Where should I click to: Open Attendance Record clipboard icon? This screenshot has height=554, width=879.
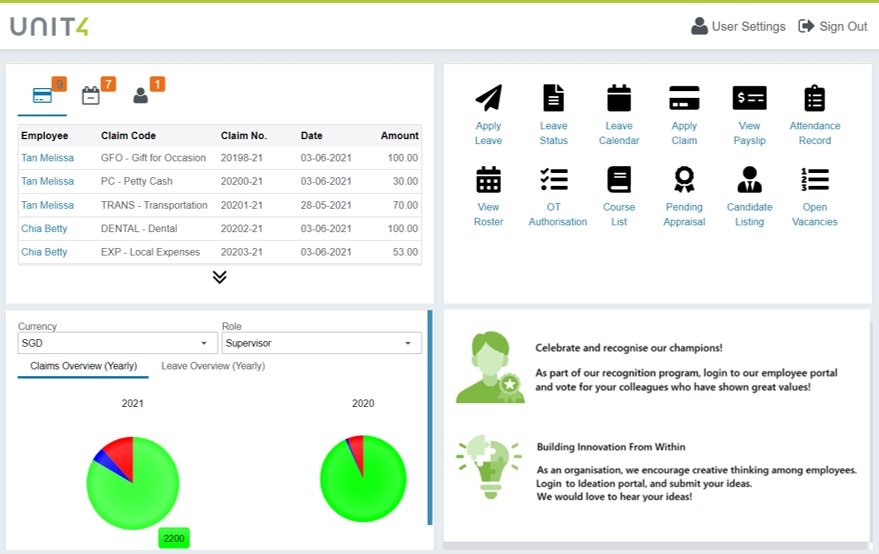(x=815, y=98)
